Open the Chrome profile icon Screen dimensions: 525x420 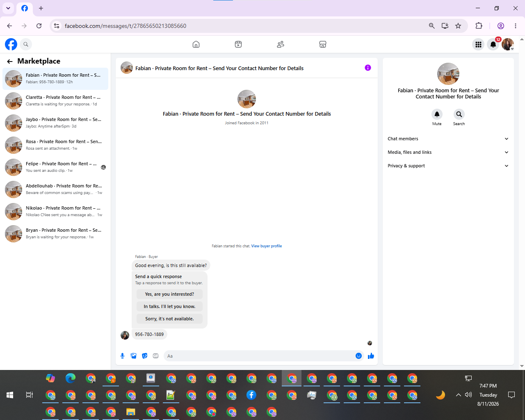pos(501,26)
